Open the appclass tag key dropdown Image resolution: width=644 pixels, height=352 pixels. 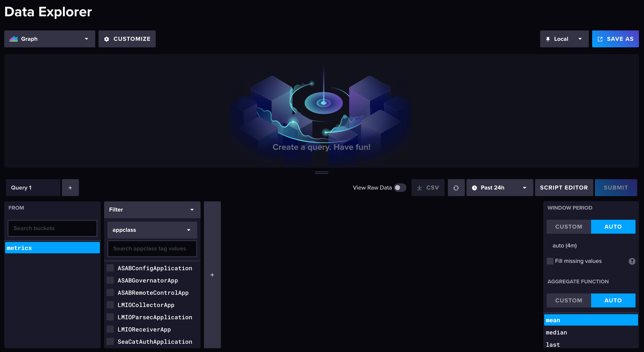click(152, 230)
